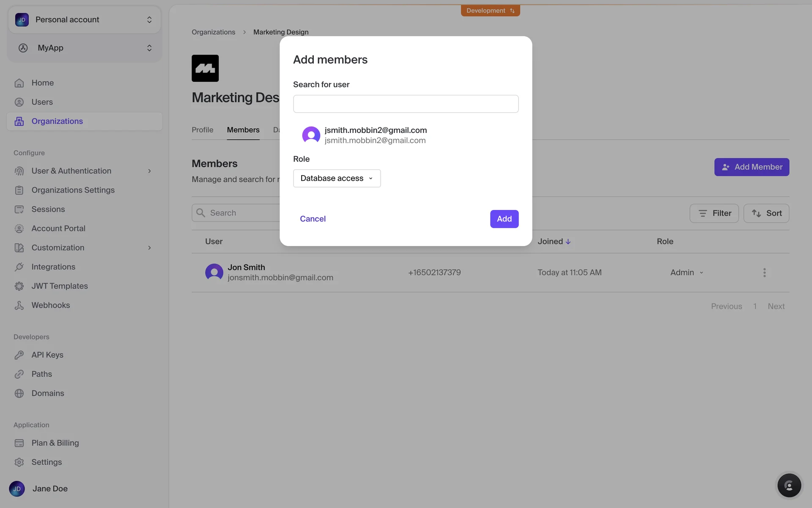The width and height of the screenshot is (812, 508).
Task: Open the Database access role dropdown
Action: click(337, 178)
